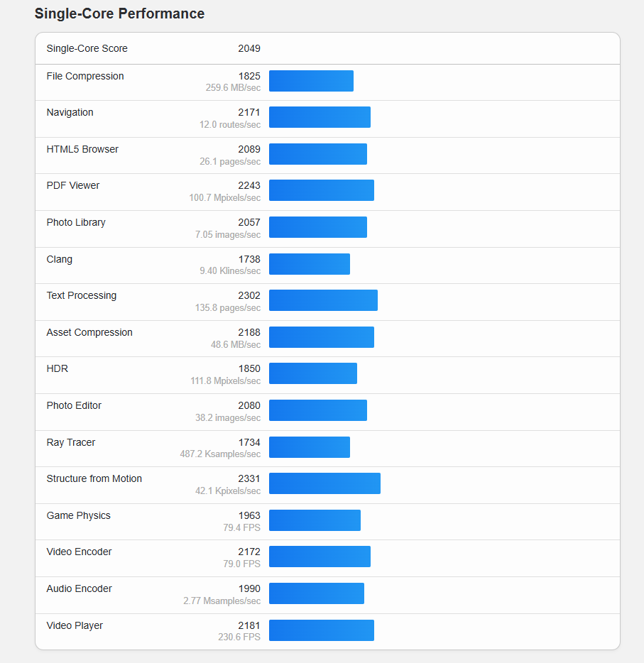
Task: Select the Asset Compression label
Action: pos(89,332)
